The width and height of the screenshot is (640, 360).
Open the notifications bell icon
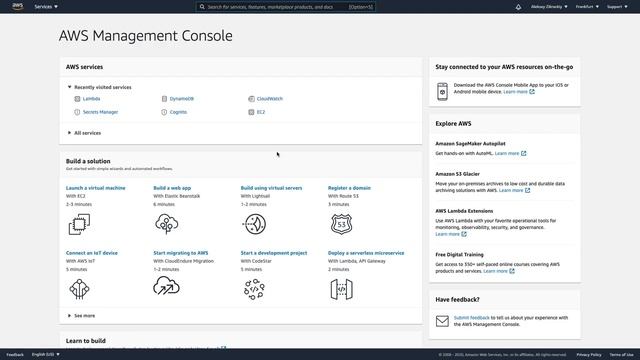click(x=518, y=7)
